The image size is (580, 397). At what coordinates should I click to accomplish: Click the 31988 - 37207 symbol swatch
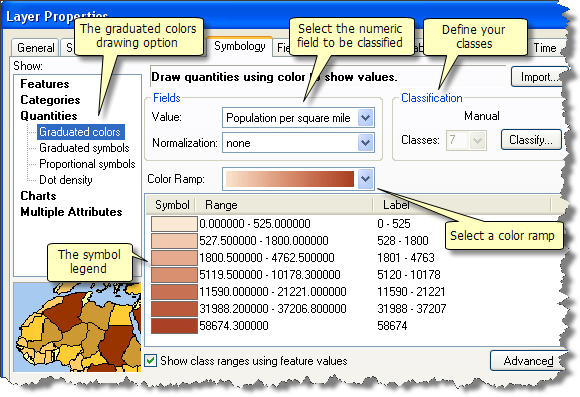coord(174,309)
